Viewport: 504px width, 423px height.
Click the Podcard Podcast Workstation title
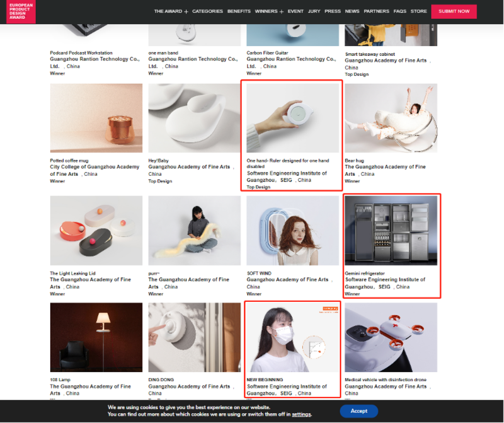pos(81,53)
